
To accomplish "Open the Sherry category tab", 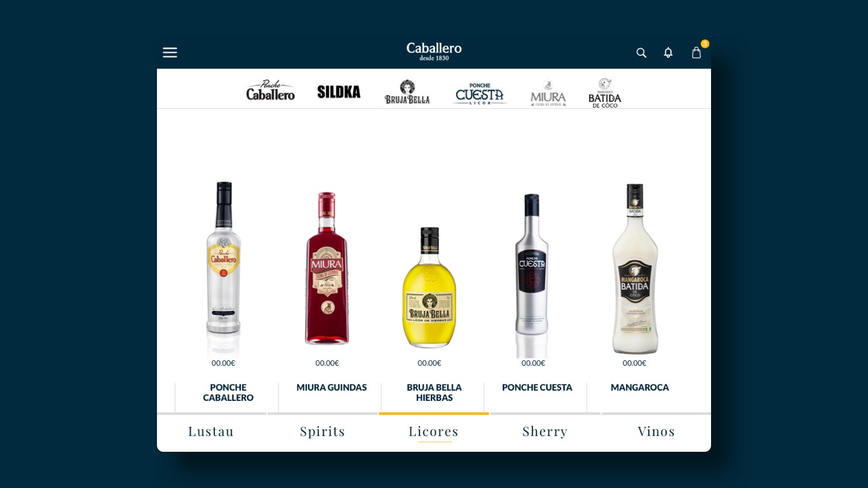I will 545,431.
